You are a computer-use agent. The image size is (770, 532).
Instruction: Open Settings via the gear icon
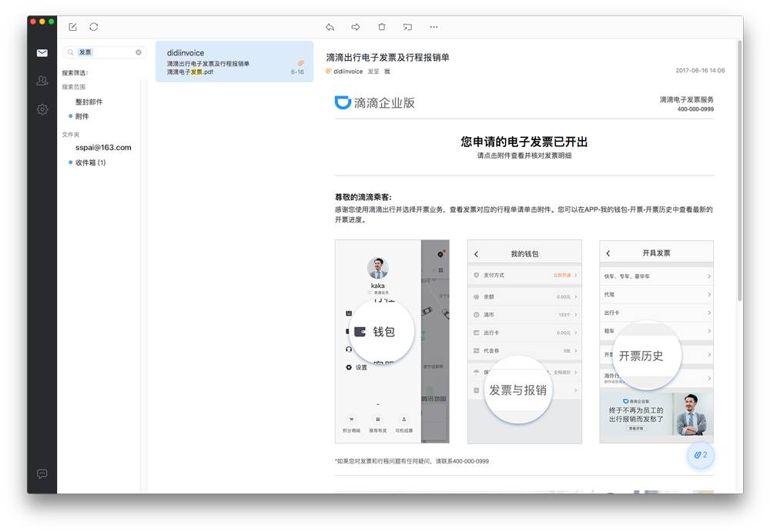point(42,109)
